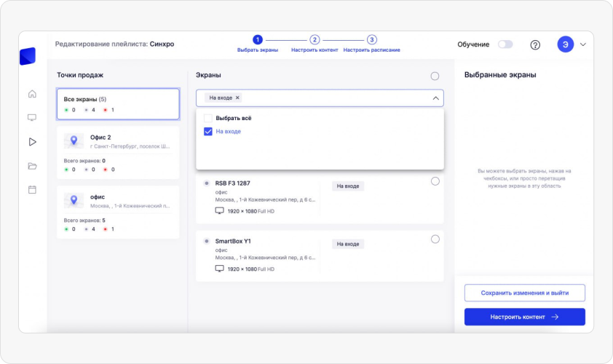Click the "Точки продаж" heading
This screenshot has width=613, height=364.
click(x=80, y=75)
